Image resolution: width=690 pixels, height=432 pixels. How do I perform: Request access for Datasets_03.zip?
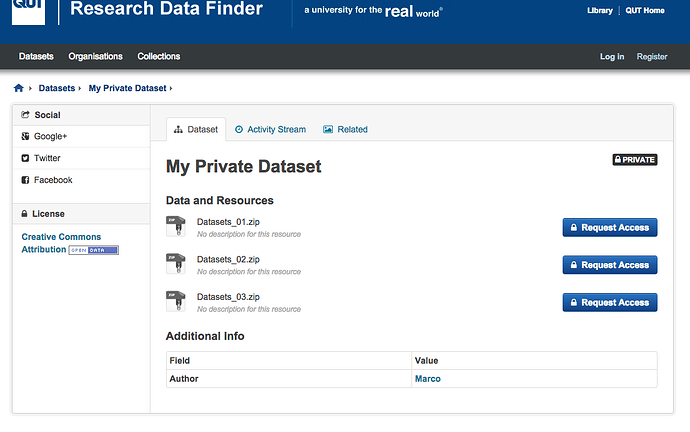pos(609,302)
